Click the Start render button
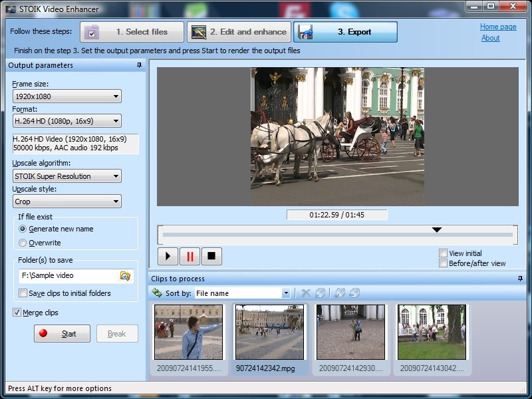The image size is (532, 399). pos(62,334)
